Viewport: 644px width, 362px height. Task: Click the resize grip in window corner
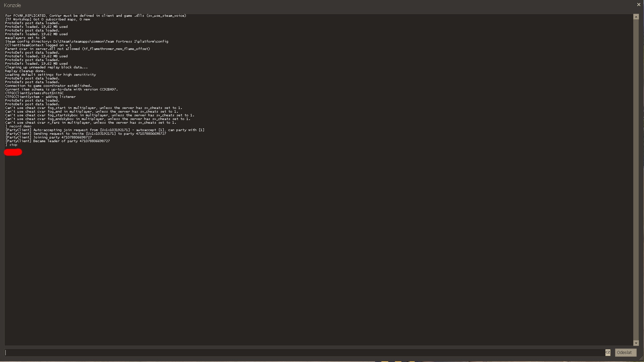coord(641,359)
